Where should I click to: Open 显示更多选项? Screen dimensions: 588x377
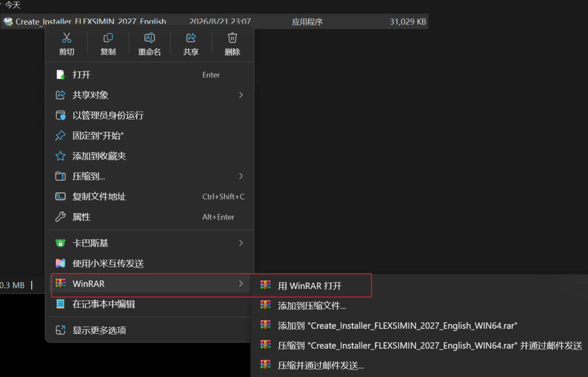tap(149, 330)
